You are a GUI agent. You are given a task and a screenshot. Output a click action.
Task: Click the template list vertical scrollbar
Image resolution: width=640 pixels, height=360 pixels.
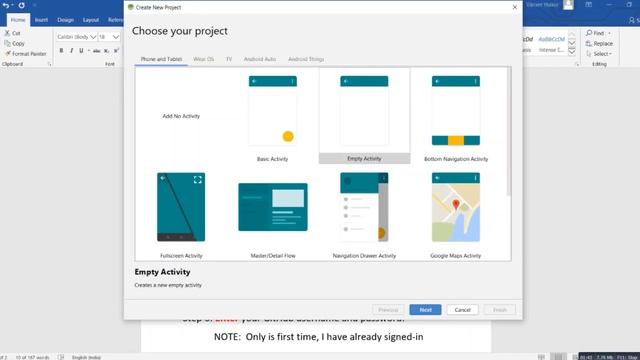click(x=508, y=131)
